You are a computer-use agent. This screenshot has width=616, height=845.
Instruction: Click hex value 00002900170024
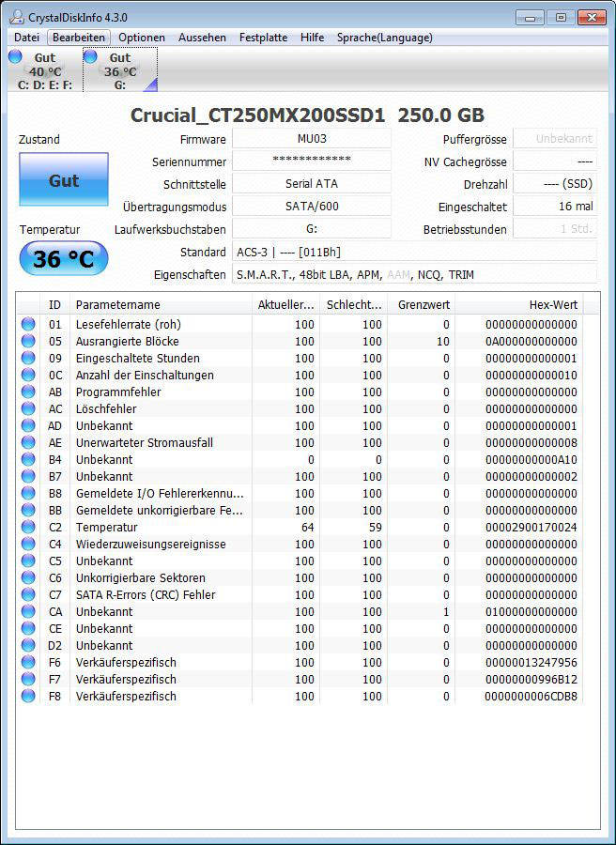(531, 527)
